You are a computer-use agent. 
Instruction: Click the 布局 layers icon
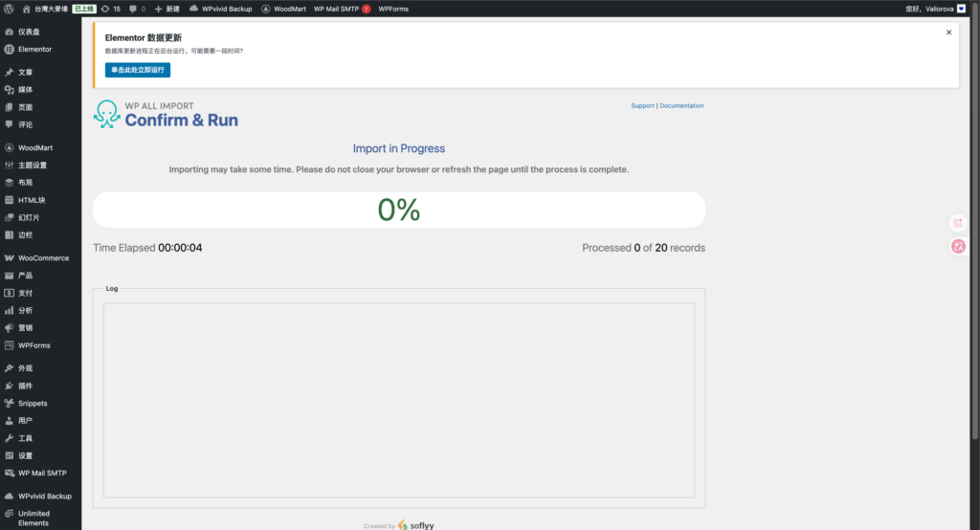(9, 183)
